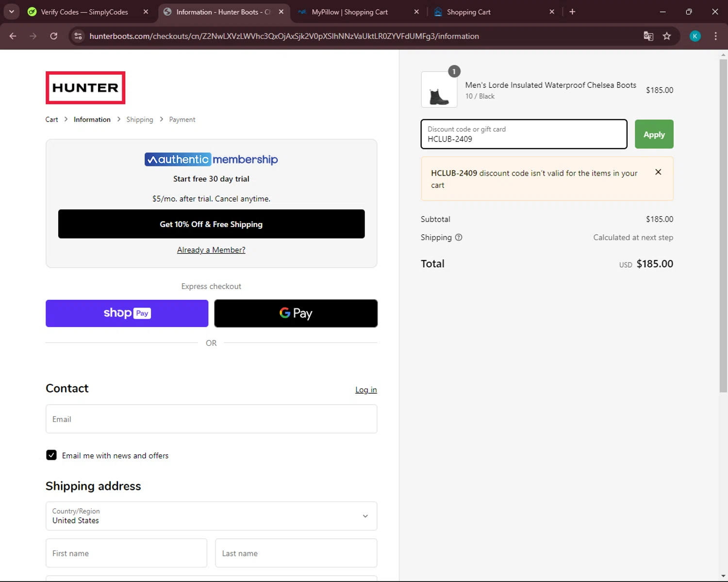Uncheck Email me with news and offers
Screen dimensions: 728x582
tap(51, 455)
